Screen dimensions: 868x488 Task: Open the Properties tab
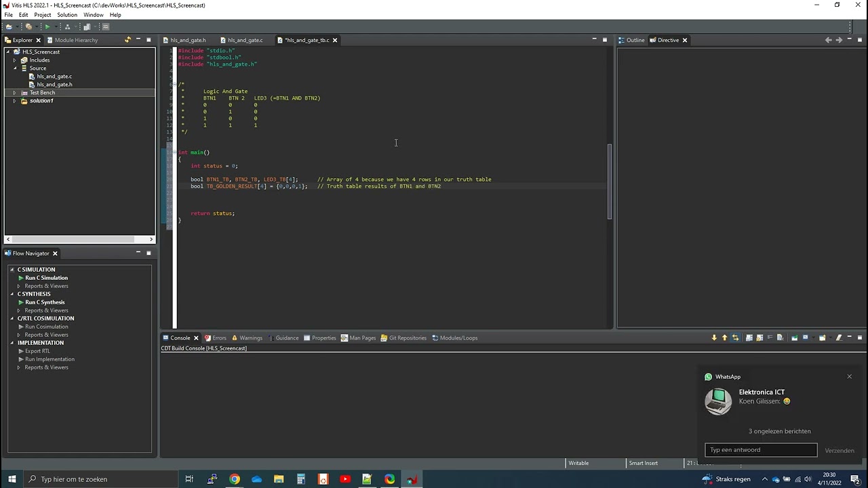pos(319,338)
